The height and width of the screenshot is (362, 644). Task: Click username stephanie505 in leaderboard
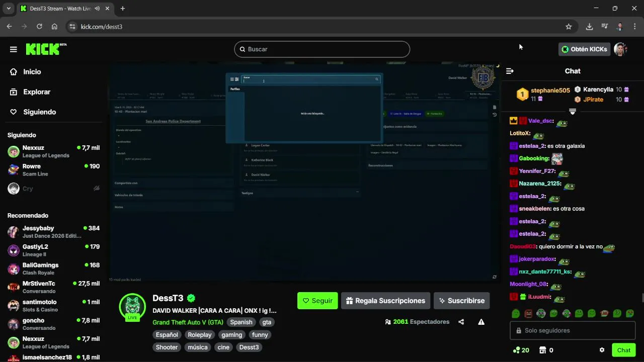click(x=550, y=90)
